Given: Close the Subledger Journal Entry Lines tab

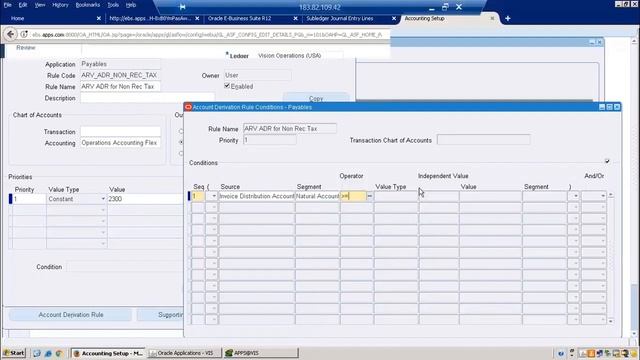Looking at the screenshot, I should tap(394, 18).
